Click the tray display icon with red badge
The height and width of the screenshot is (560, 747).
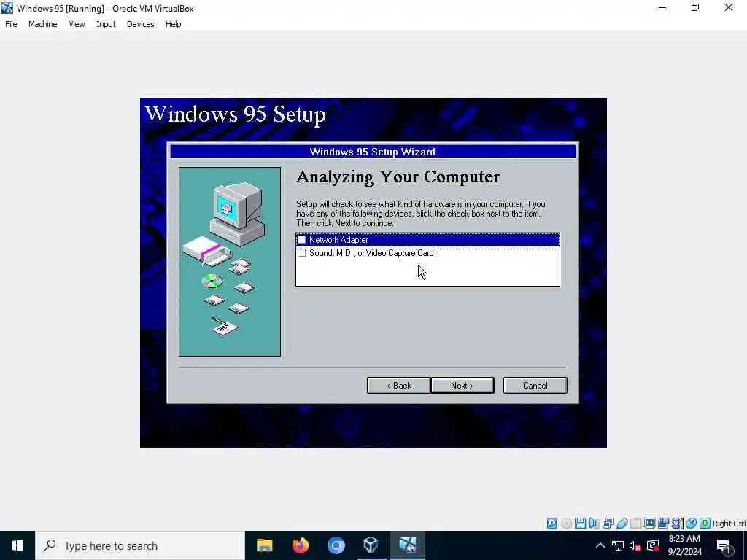653,545
